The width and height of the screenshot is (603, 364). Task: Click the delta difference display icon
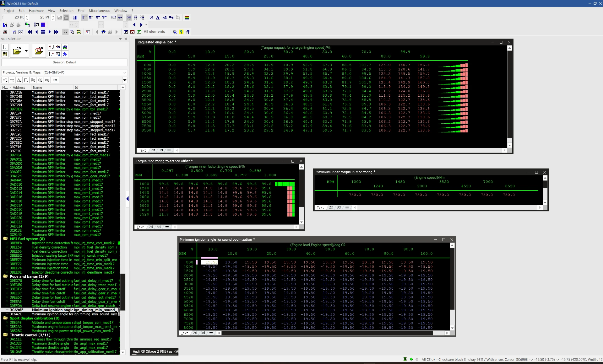[x=158, y=18]
